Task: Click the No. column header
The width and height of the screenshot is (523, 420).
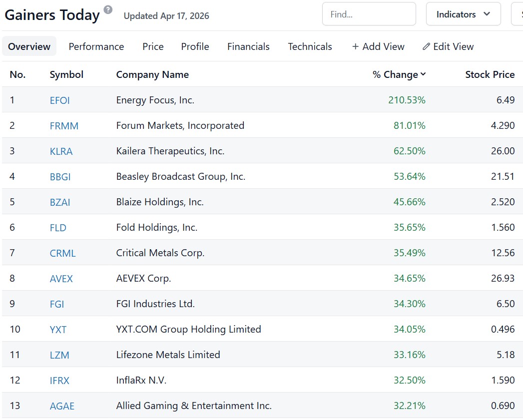Action: coord(17,74)
